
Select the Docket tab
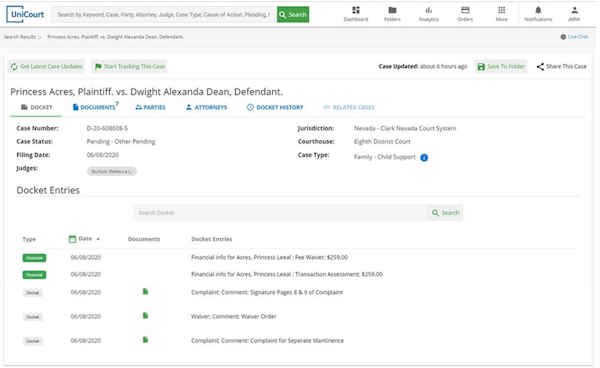click(x=36, y=107)
